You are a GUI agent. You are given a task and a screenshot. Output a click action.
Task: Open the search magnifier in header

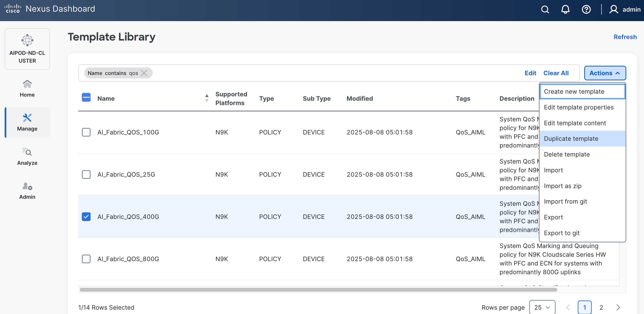coord(545,9)
